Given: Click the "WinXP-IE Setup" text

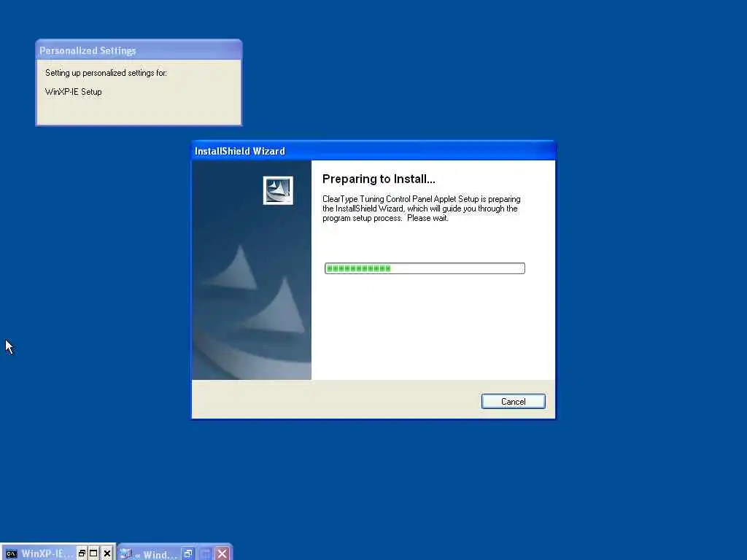Looking at the screenshot, I should coord(74,91).
